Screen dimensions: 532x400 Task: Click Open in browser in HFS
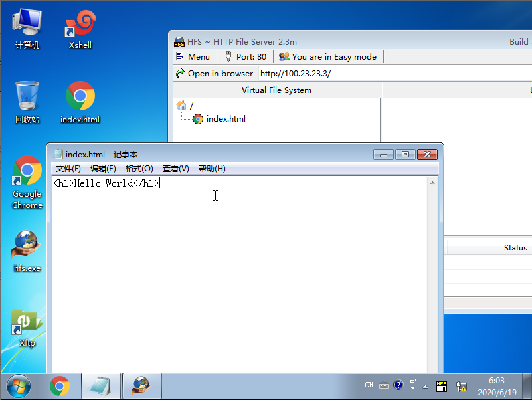pyautogui.click(x=214, y=74)
